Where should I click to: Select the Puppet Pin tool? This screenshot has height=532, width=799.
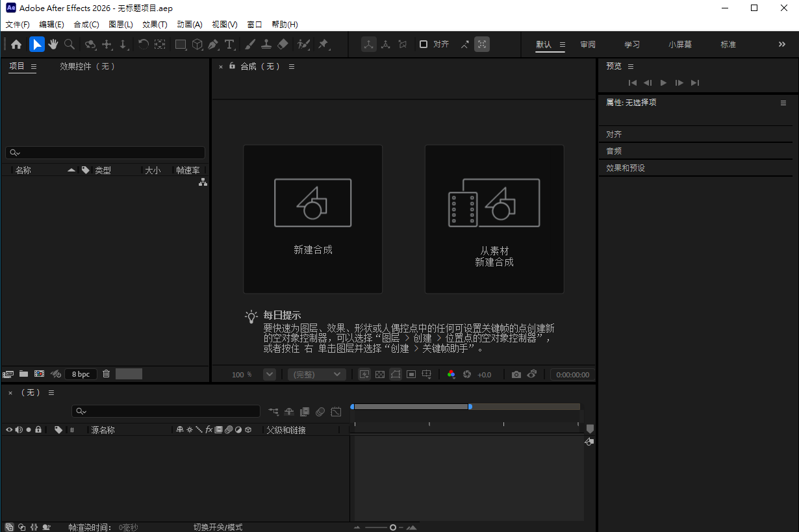point(323,44)
